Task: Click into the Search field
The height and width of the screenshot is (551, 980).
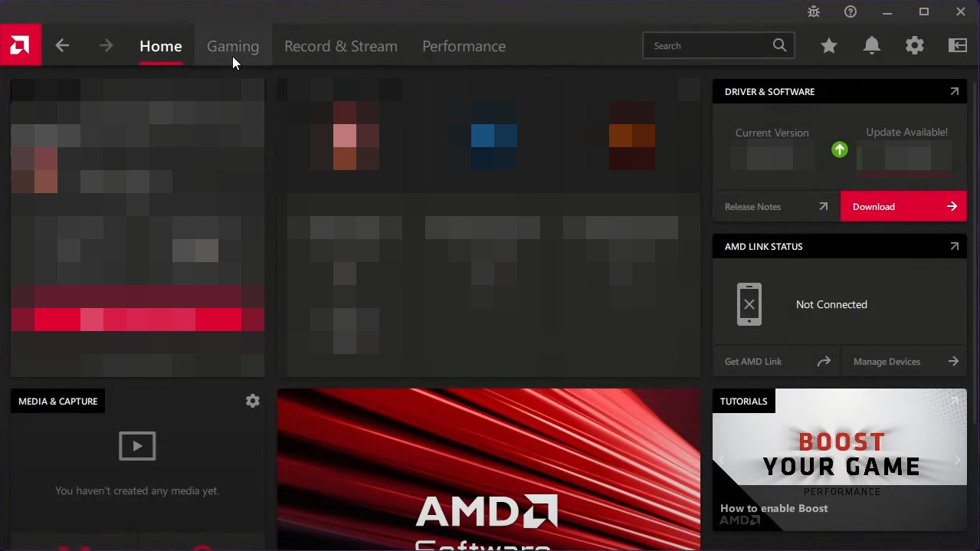Action: point(718,46)
